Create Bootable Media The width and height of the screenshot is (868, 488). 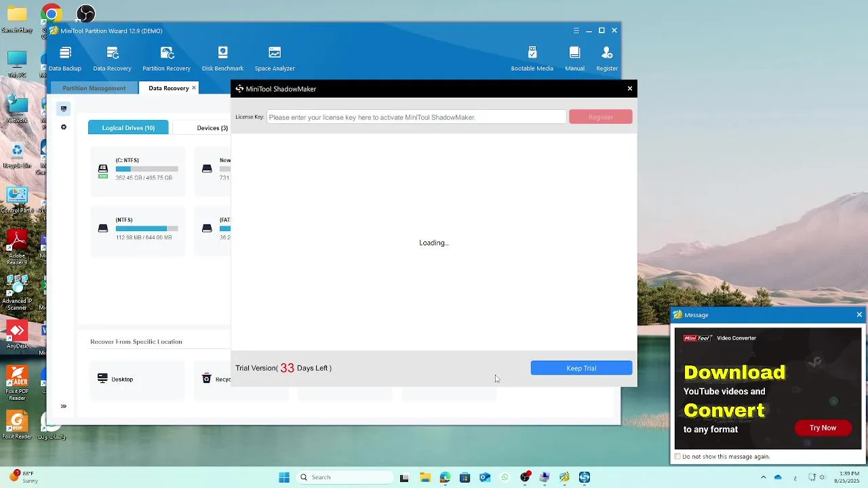coord(532,58)
